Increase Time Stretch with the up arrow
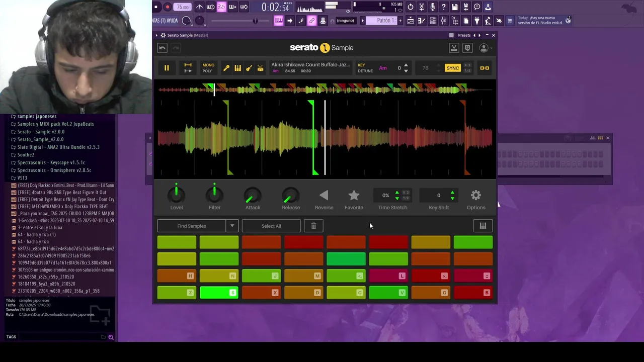 (x=397, y=193)
